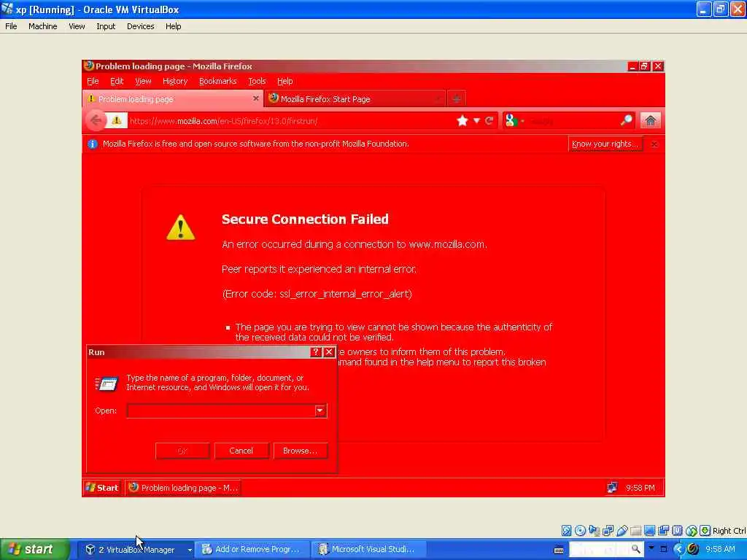Open Firefox History menu

(x=175, y=81)
